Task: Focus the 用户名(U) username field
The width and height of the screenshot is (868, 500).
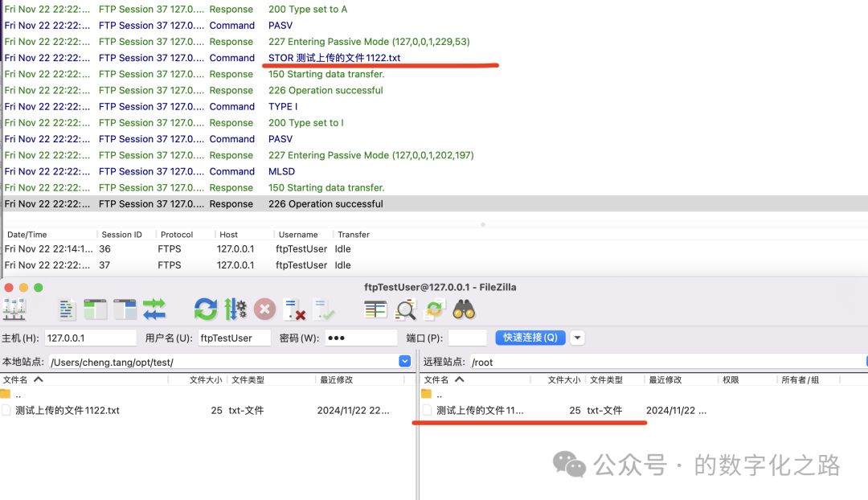Action: [x=234, y=338]
